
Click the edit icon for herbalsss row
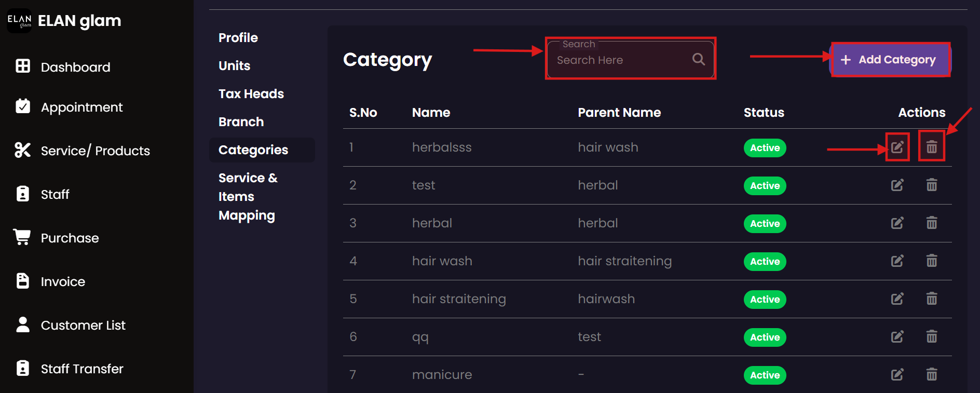(897, 147)
